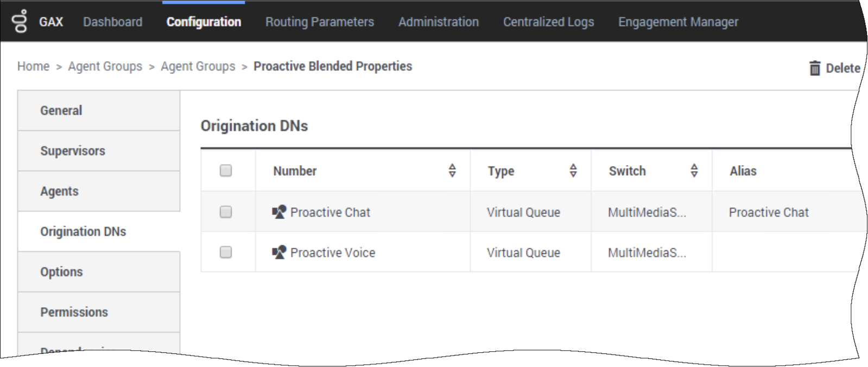Click the first Agent Groups breadcrumb

(x=105, y=66)
